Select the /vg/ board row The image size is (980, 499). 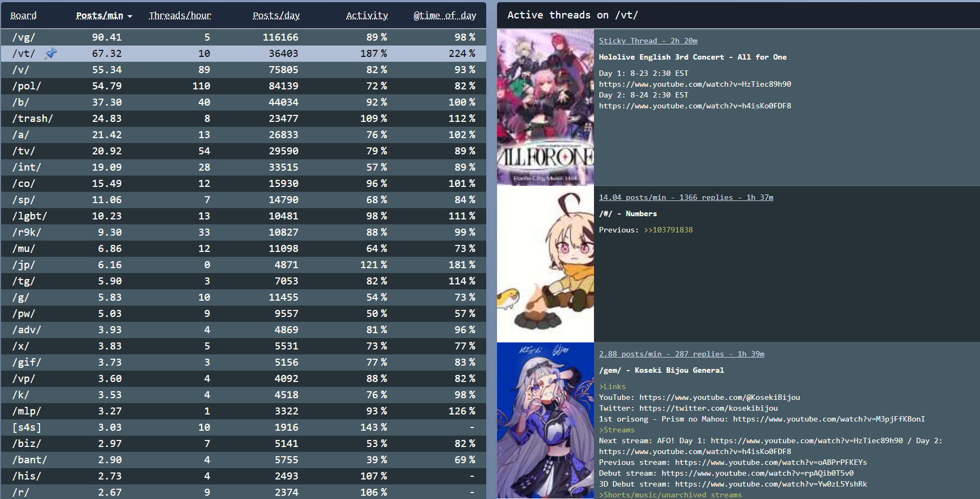(243, 37)
